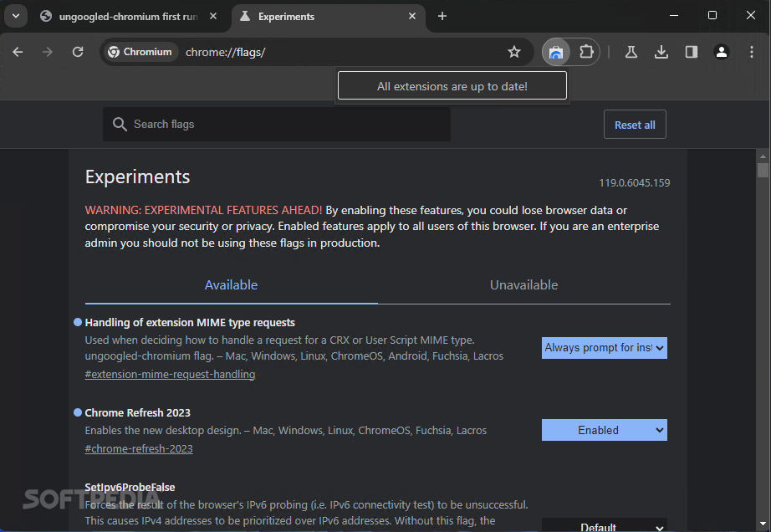This screenshot has width=771, height=532.
Task: Open the Always prompt for install dropdown
Action: point(605,348)
